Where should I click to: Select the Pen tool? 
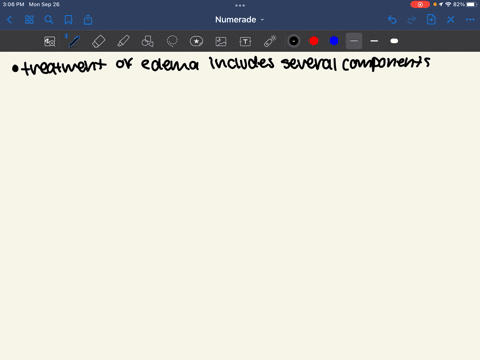(74, 41)
